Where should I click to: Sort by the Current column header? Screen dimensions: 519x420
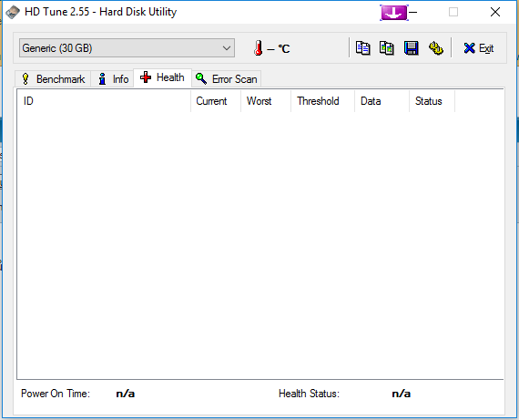pyautogui.click(x=216, y=101)
